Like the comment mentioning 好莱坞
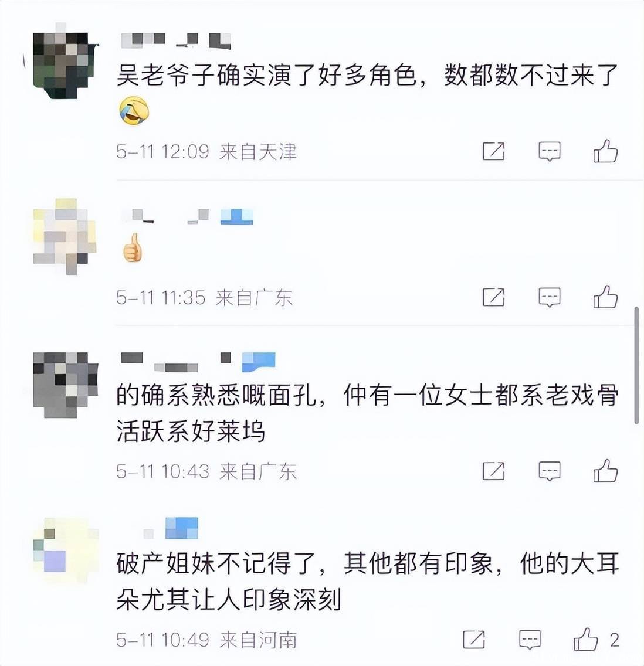Screen dimensions: 644x666 pyautogui.click(x=605, y=471)
